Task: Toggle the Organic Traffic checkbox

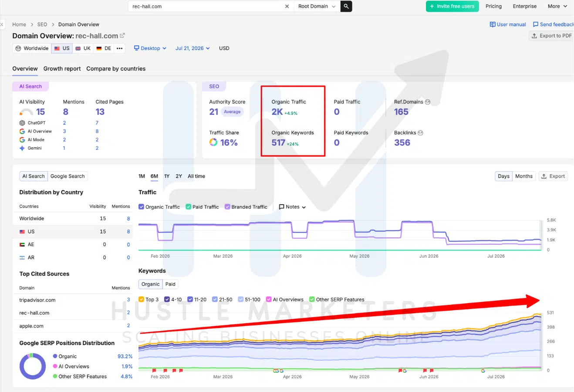Action: coord(141,207)
